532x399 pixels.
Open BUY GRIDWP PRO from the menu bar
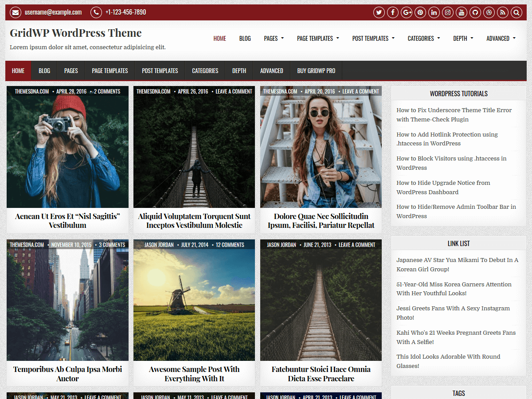tap(316, 70)
